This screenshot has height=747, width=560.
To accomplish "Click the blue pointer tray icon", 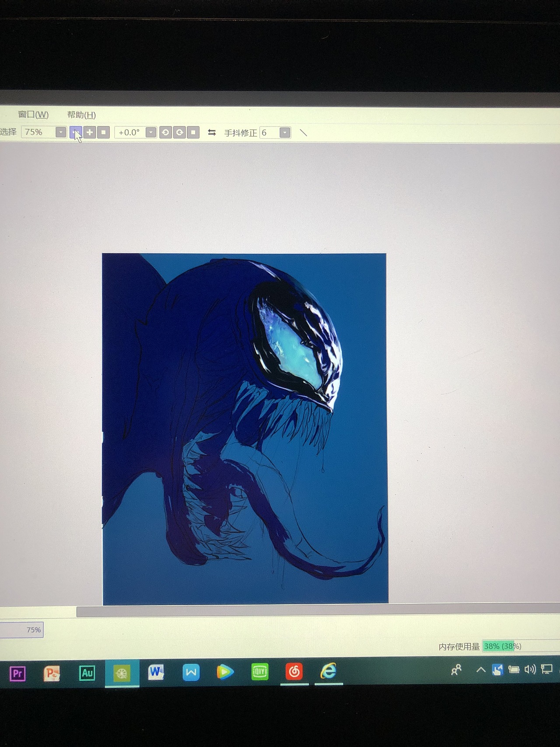I will click(497, 670).
